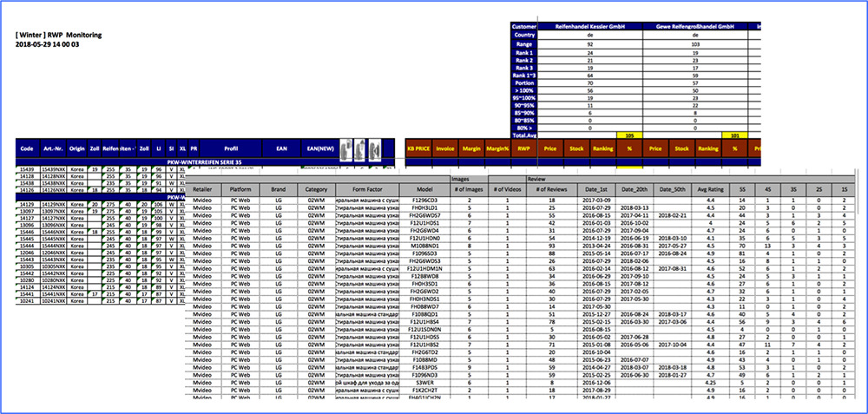Select article number '10305NXK'
Image resolution: width=868 pixels, height=414 pixels.
click(x=53, y=266)
